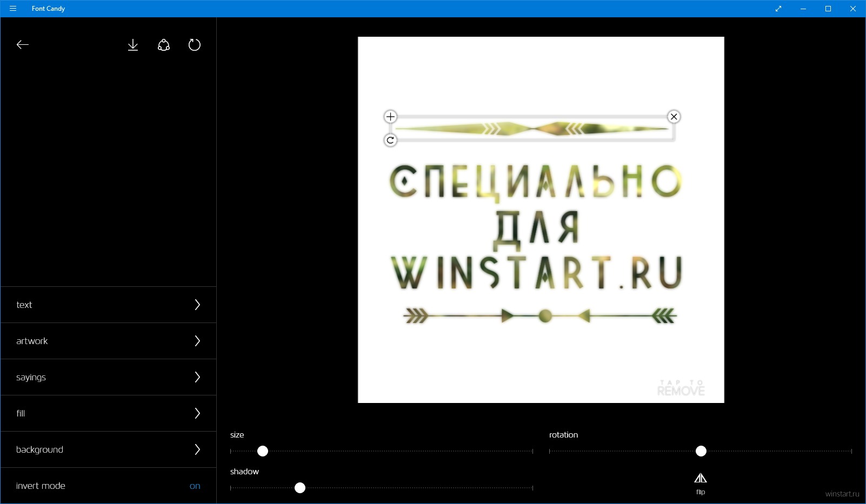
Task: Open the hamburger menu
Action: coord(13,9)
